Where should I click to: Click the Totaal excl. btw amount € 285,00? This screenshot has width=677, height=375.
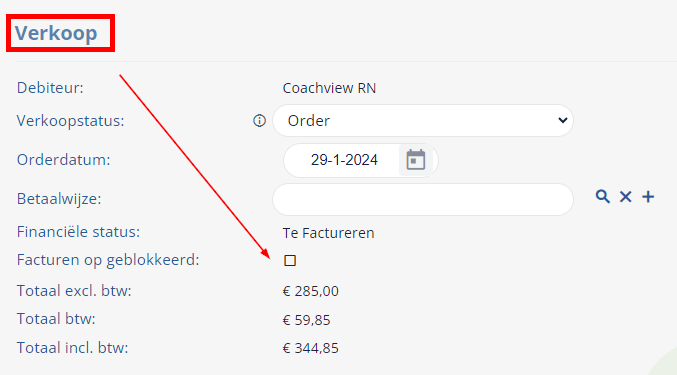pos(311,291)
